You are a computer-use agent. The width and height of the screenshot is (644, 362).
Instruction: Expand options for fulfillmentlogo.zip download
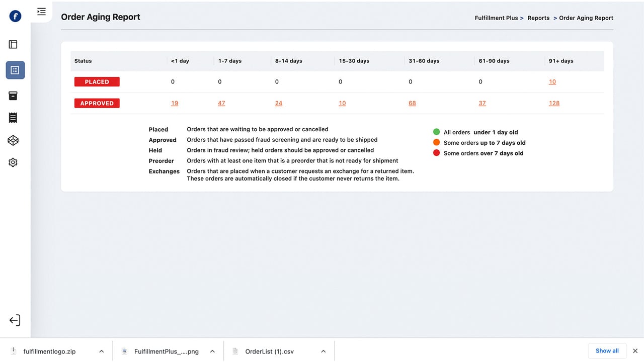pos(102,351)
